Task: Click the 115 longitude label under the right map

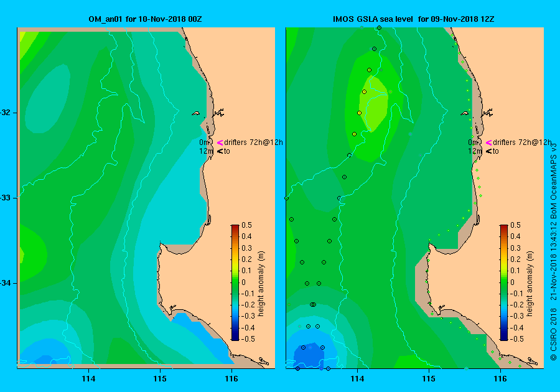Action: coord(429,379)
